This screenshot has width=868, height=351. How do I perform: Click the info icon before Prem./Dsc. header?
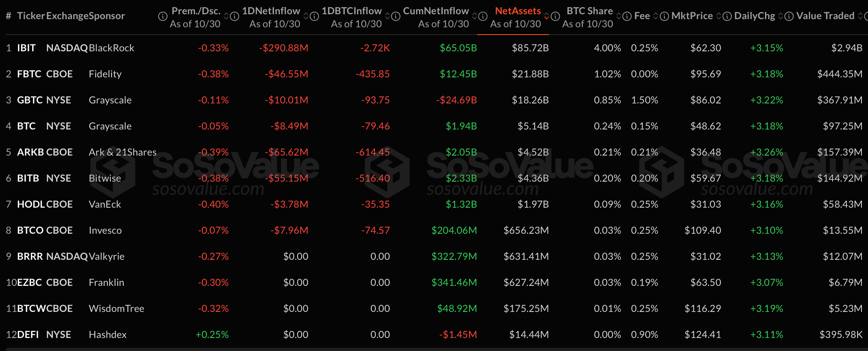tap(162, 16)
